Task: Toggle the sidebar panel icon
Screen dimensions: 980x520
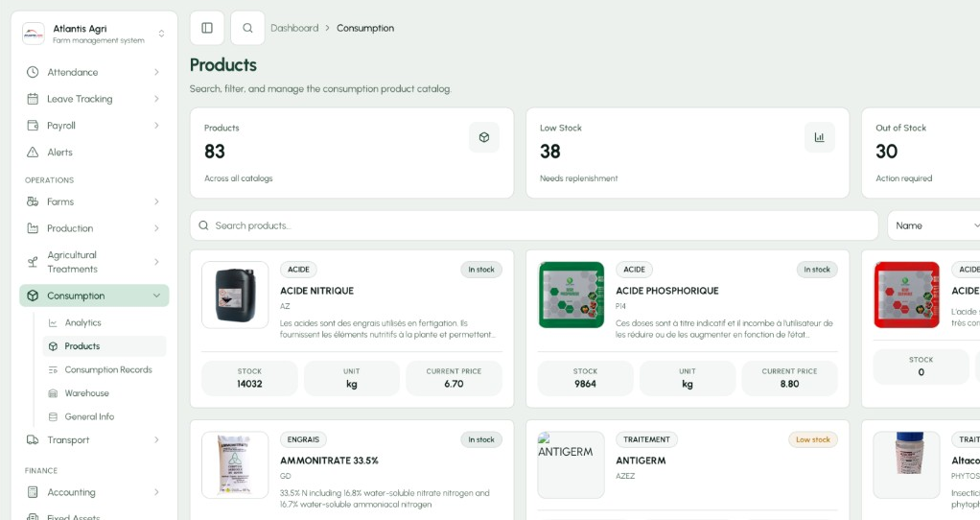Action: pyautogui.click(x=207, y=28)
